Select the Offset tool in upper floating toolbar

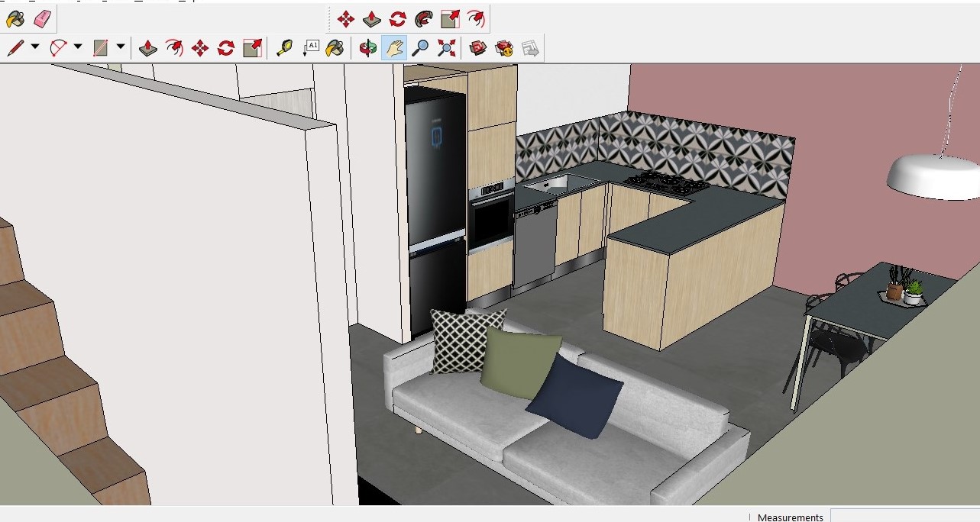pos(476,19)
